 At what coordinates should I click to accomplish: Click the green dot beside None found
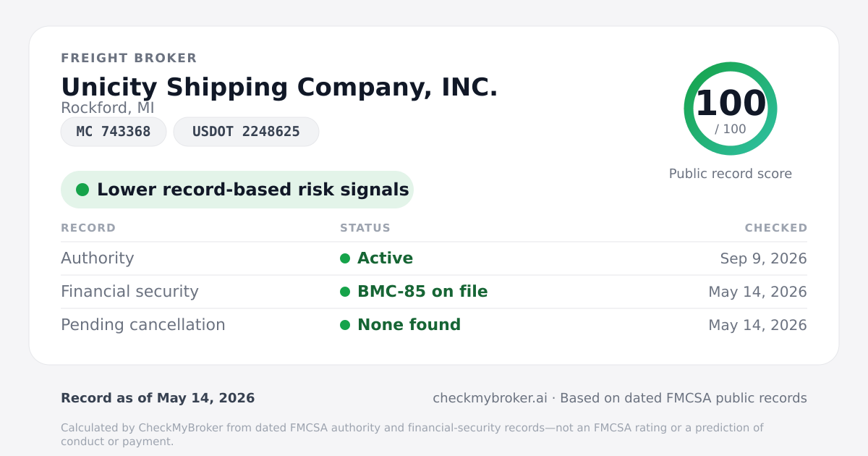coord(345,325)
